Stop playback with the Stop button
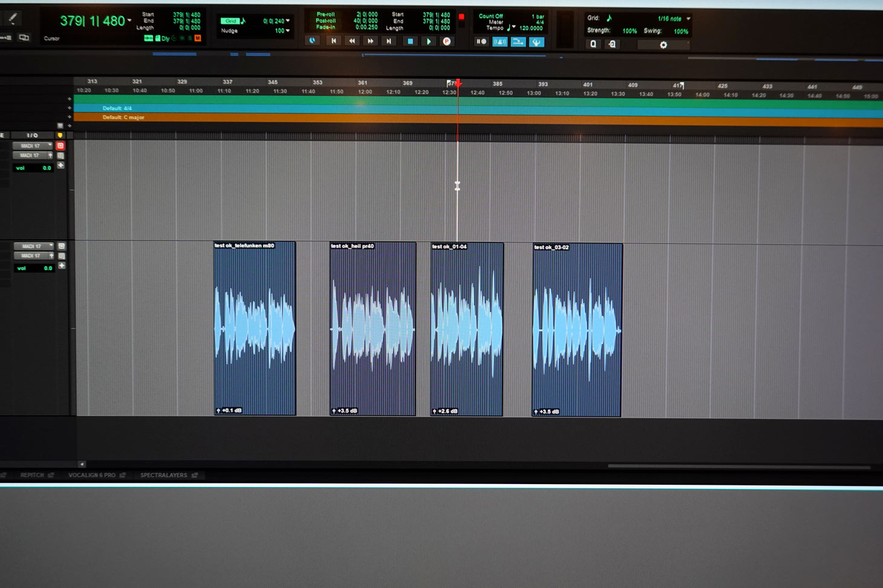Screen dimensions: 883x588 pos(410,42)
